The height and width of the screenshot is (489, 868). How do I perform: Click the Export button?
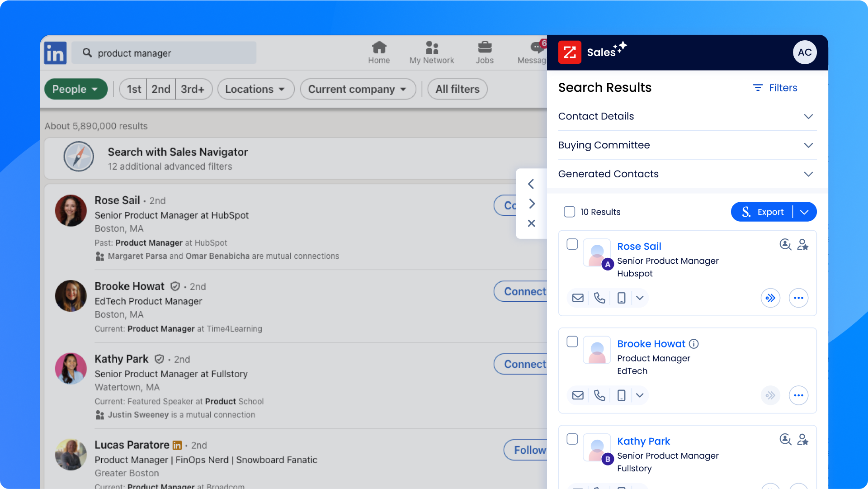coord(763,212)
